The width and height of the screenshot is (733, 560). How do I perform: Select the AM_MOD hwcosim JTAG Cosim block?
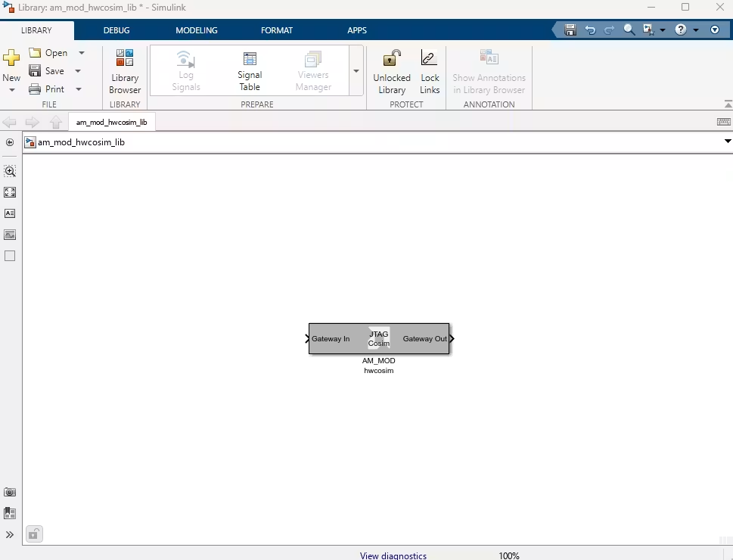(x=379, y=339)
